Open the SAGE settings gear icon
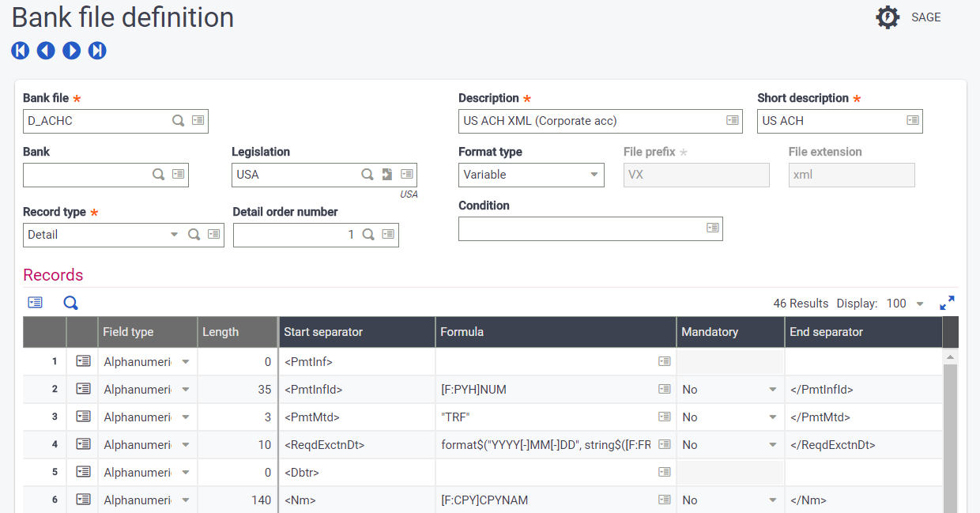Screen dimensions: 980x513 [888, 17]
